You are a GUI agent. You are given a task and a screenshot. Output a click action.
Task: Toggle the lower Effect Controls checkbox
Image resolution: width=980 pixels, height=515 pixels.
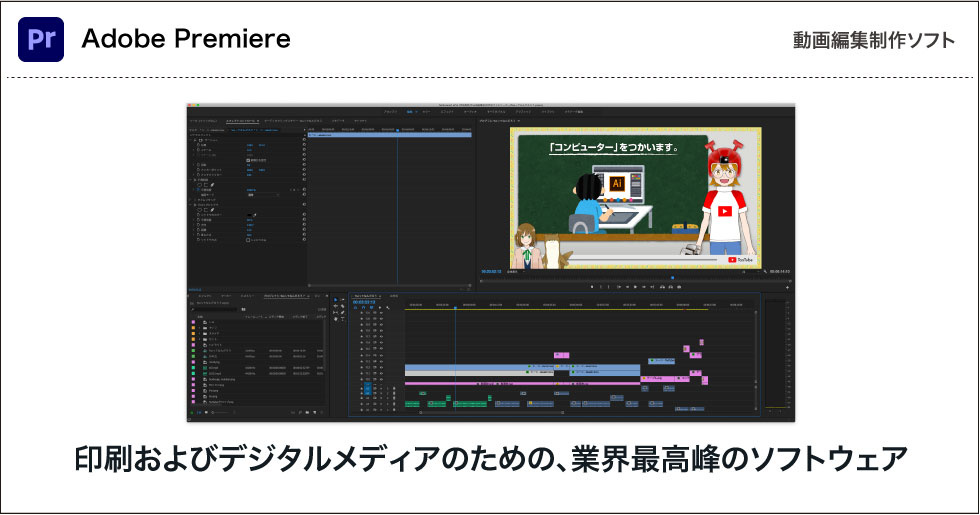pyautogui.click(x=248, y=240)
